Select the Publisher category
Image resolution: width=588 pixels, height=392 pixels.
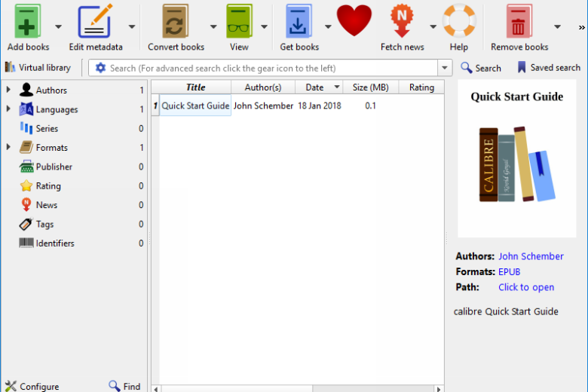(54, 167)
